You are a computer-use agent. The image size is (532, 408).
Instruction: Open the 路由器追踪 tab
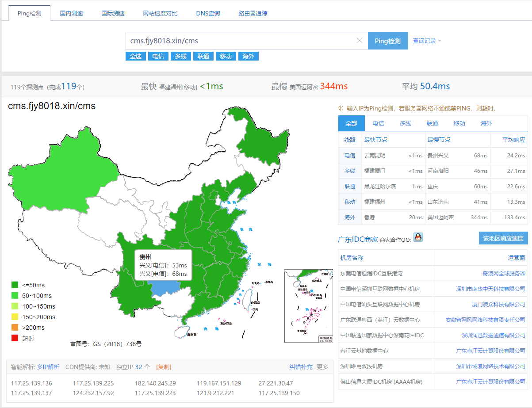(x=253, y=13)
